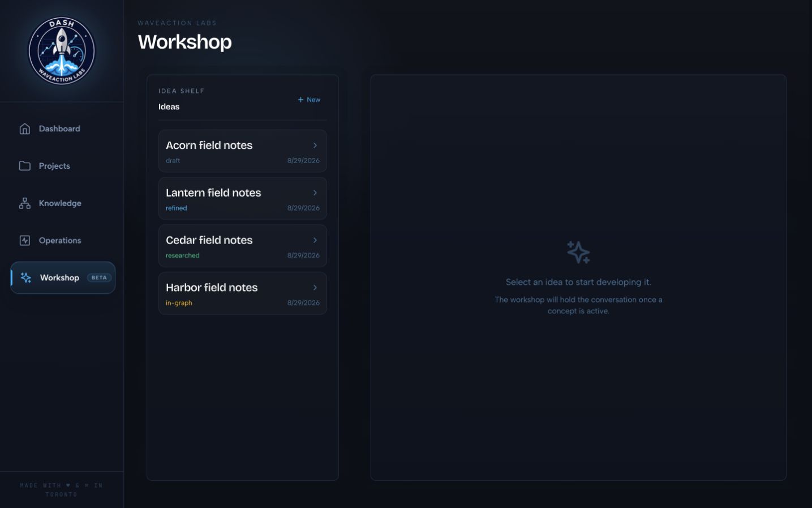Click the large sparkle icon in empty panel

578,252
